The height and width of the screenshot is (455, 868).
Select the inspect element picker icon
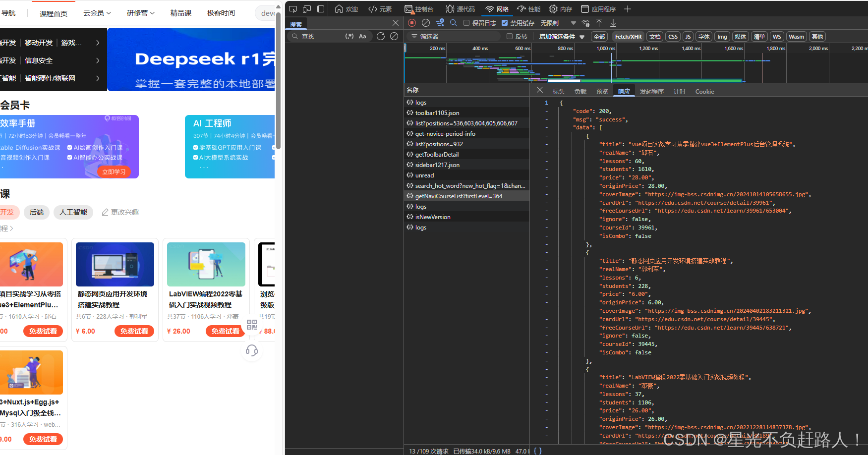pos(293,9)
